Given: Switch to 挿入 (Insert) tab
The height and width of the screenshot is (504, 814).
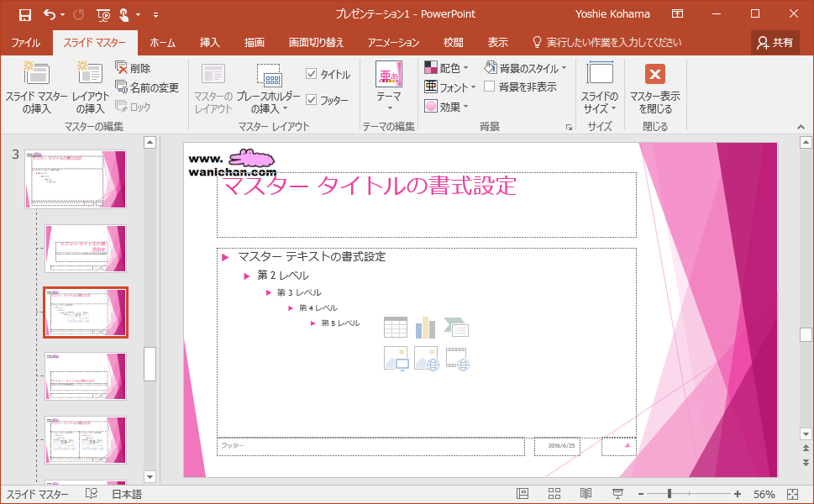Looking at the screenshot, I should pos(210,43).
